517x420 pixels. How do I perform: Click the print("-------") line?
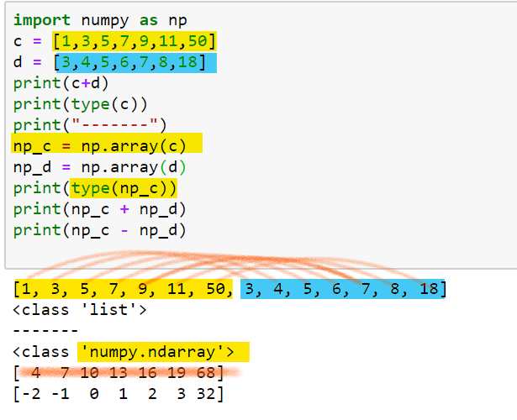90,125
